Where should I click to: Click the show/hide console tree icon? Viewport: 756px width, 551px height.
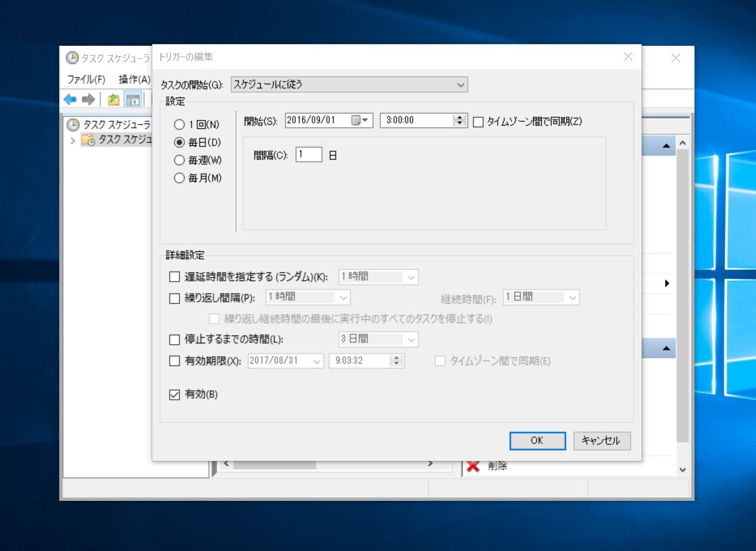132,99
